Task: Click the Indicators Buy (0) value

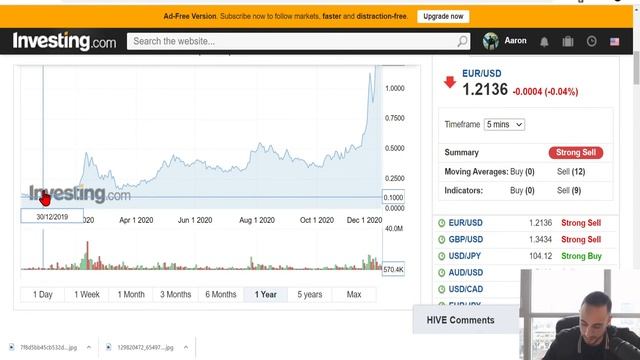Action: pos(522,191)
